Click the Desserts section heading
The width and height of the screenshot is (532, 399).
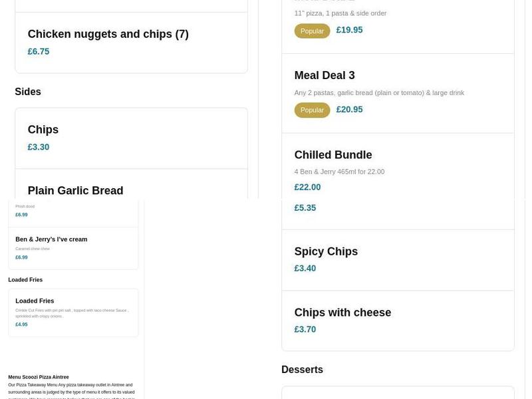(x=302, y=370)
